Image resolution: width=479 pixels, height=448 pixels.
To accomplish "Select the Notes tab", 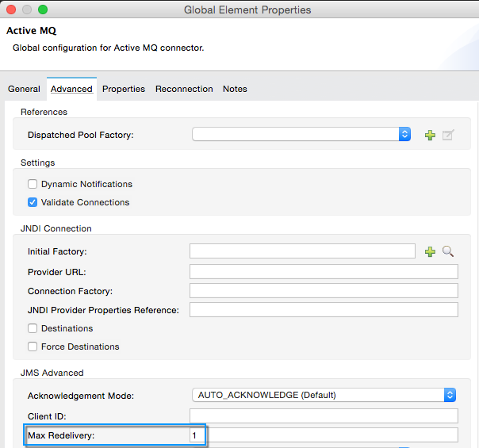I will [x=235, y=89].
